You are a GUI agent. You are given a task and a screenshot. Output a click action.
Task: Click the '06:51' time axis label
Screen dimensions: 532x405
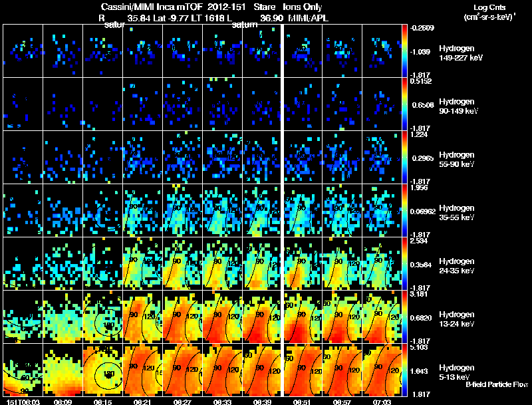[x=303, y=402]
